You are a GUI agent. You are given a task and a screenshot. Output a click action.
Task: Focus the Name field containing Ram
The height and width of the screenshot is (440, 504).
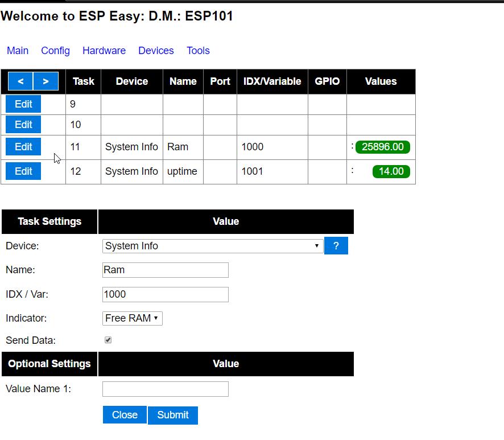click(x=166, y=270)
